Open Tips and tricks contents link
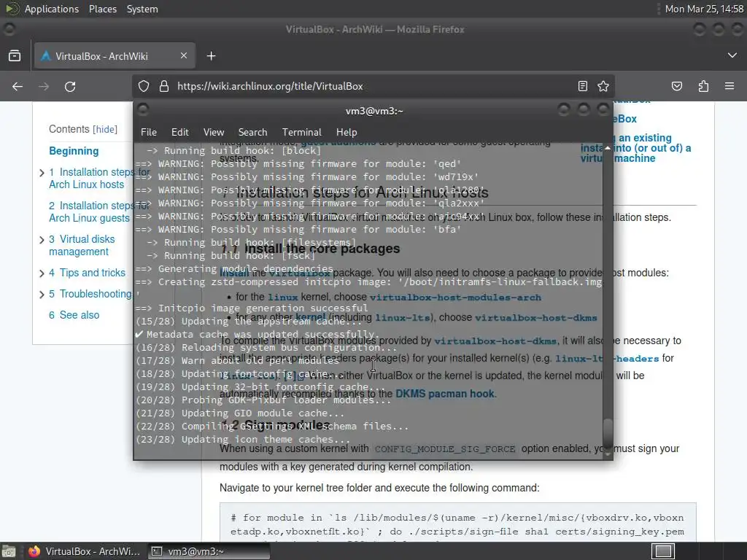Viewport: 747px width, 560px height. click(x=88, y=273)
